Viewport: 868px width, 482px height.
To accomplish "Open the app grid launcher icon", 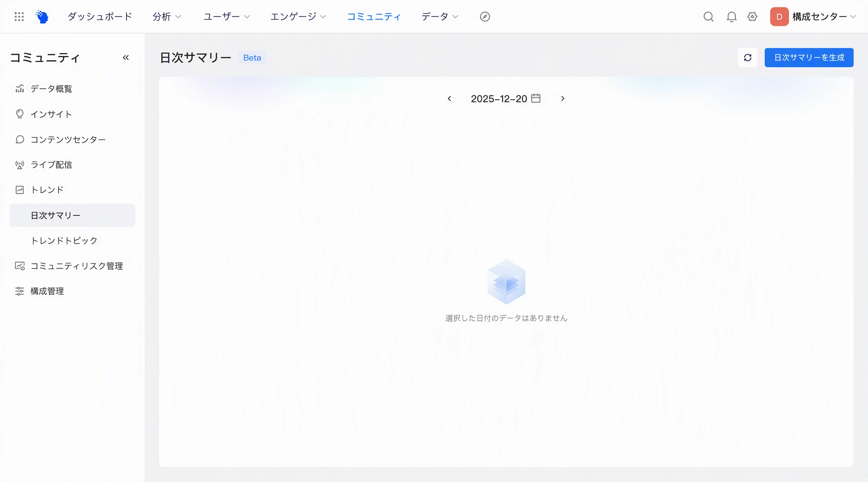I will click(x=19, y=17).
